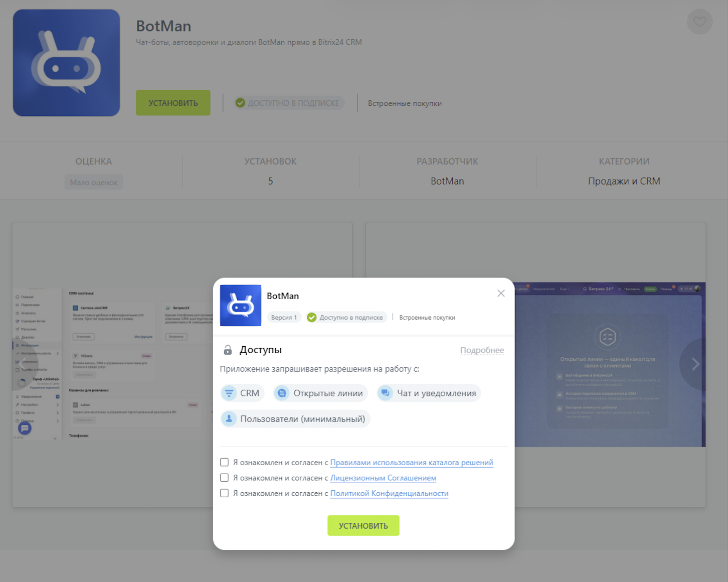Click the Пользователи (минимальный) chip
Viewport: 728px width, 582px height.
point(295,418)
